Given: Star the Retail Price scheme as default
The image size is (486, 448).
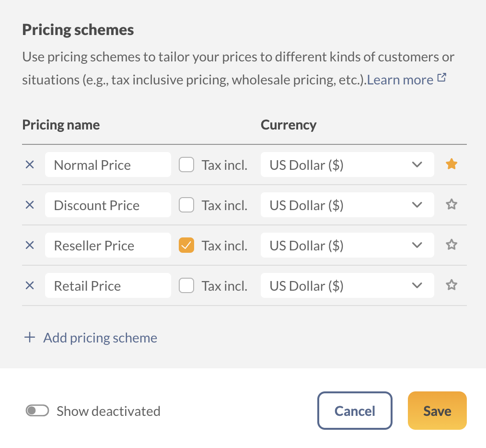Looking at the screenshot, I should tap(451, 285).
